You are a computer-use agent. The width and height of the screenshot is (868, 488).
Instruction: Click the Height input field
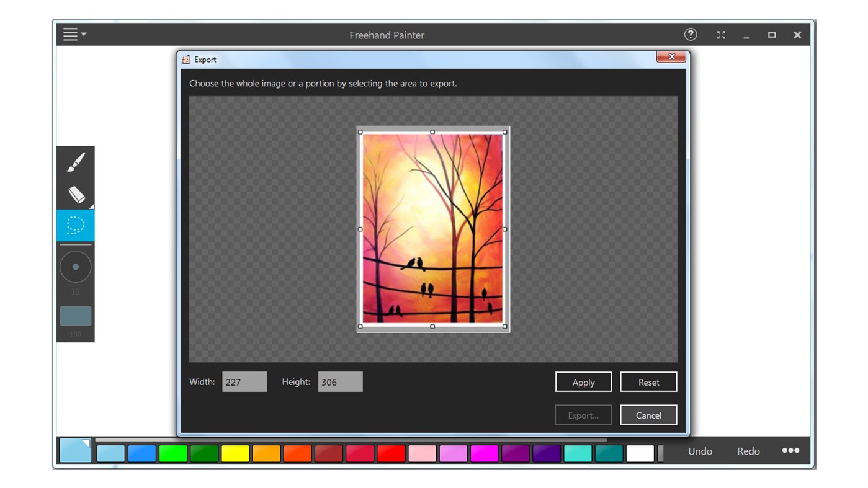340,381
